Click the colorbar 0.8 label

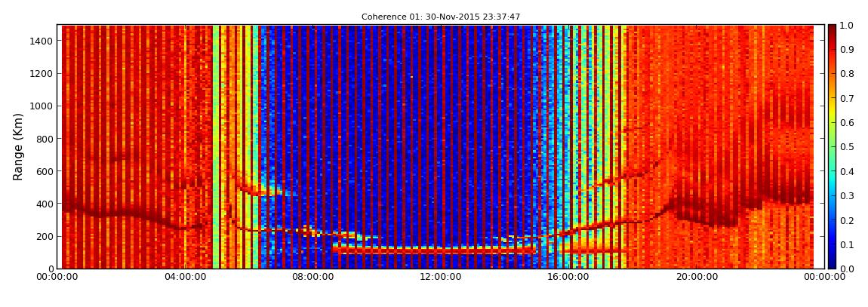(x=846, y=74)
